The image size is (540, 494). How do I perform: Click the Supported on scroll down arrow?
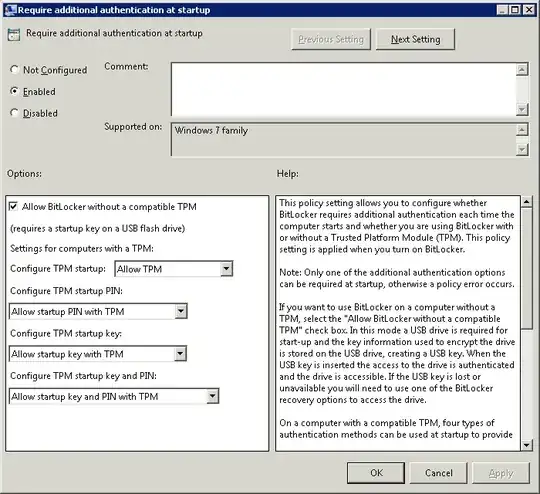(522, 150)
